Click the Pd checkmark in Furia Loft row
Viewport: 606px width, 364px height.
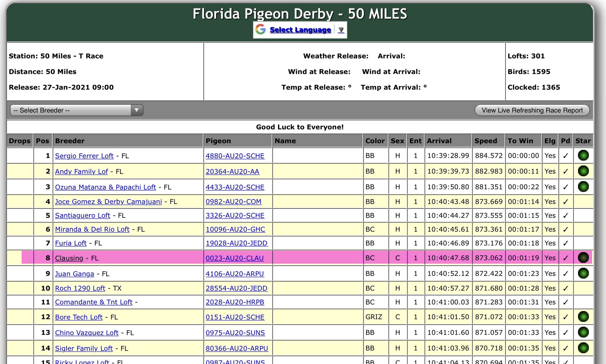click(x=565, y=243)
